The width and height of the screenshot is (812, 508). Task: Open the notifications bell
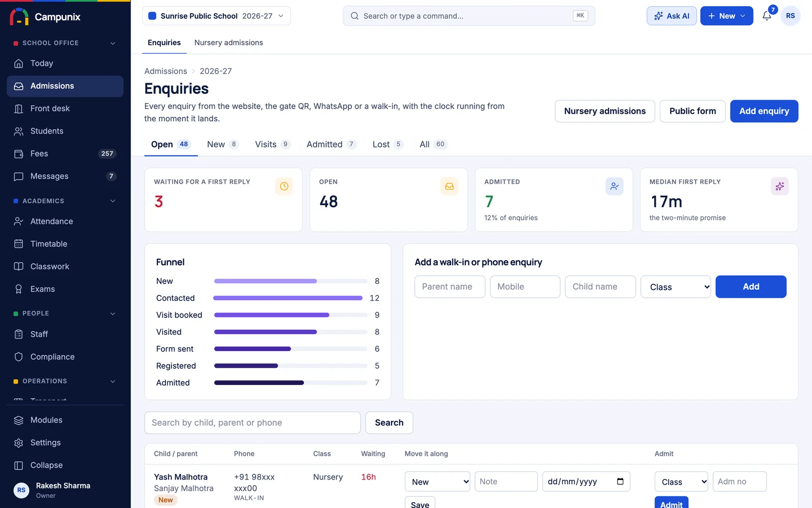pos(767,16)
